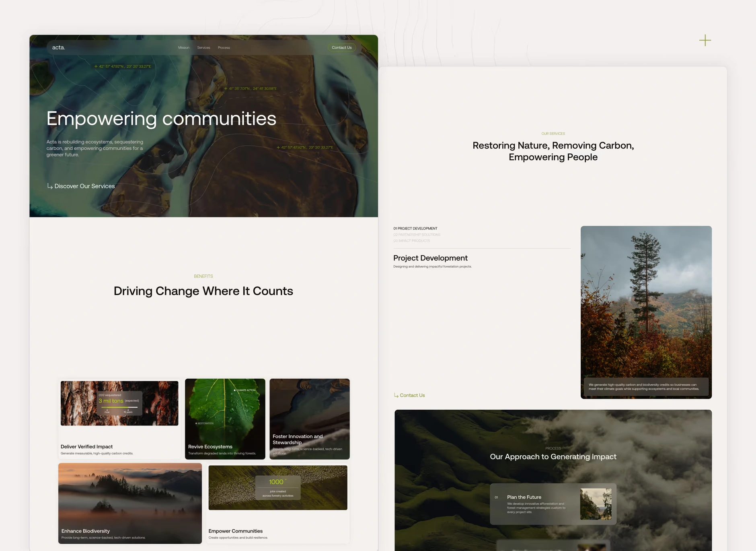Click forest photo caption about carbon credits

pyautogui.click(x=646, y=387)
